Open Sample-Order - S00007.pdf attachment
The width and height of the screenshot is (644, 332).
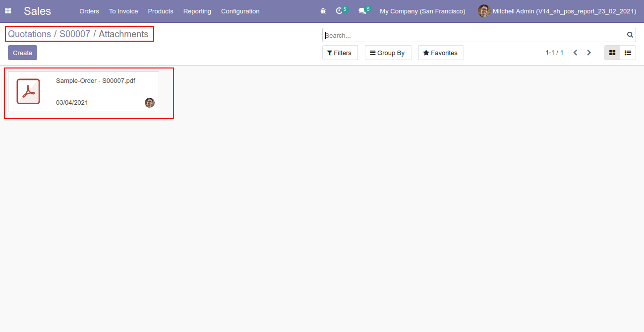[x=95, y=81]
